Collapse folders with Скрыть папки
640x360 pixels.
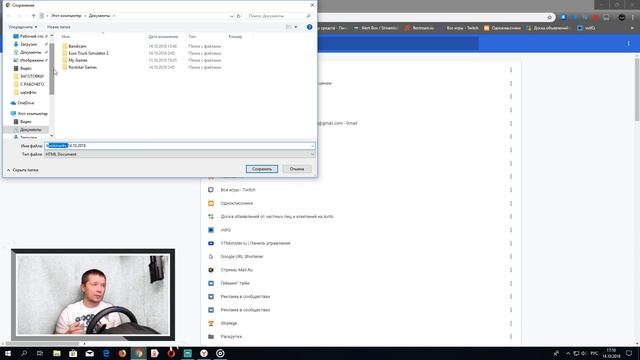tap(22, 170)
